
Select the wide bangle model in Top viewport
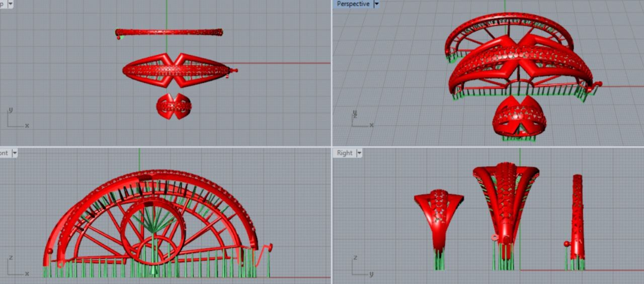(176, 70)
